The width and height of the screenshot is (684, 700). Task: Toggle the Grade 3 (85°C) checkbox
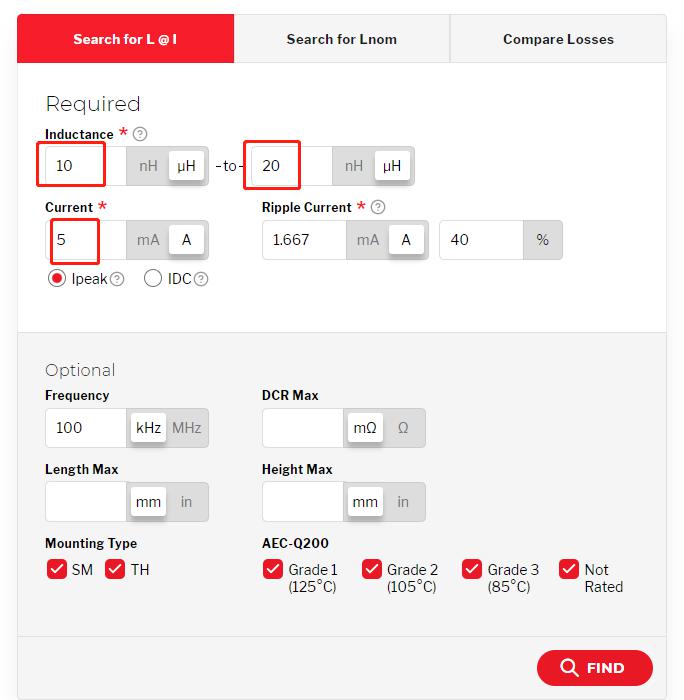pyautogui.click(x=472, y=570)
